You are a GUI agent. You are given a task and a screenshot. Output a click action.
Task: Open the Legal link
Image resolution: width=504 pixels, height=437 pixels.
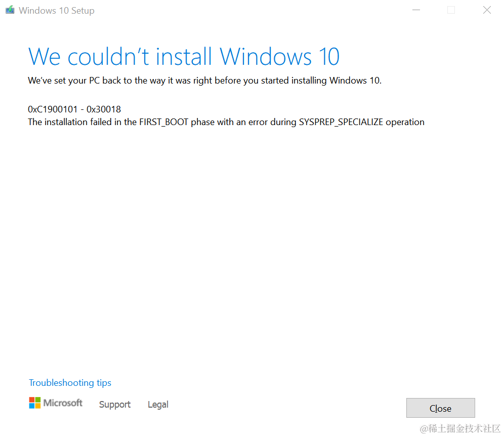pyautogui.click(x=158, y=404)
